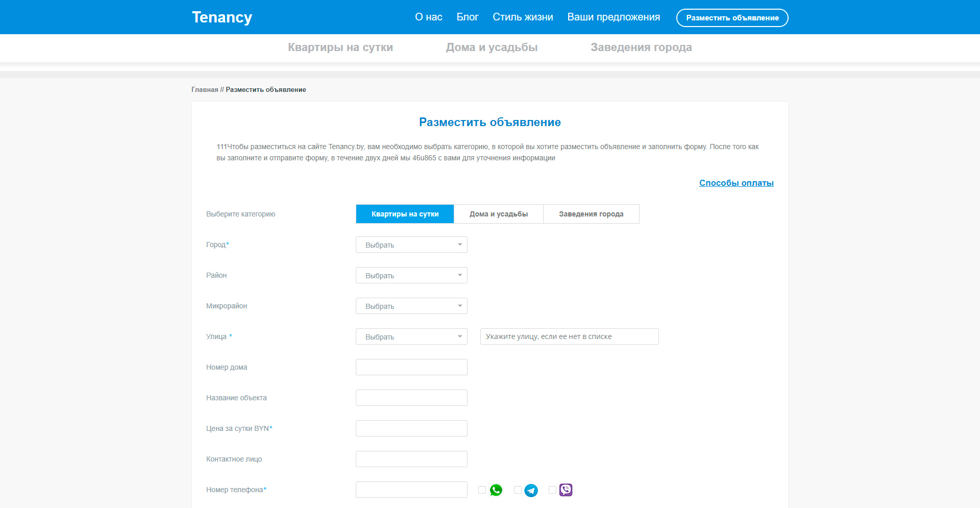The width and height of the screenshot is (980, 508).
Task: Open the Способы оплаты link
Action: (736, 183)
